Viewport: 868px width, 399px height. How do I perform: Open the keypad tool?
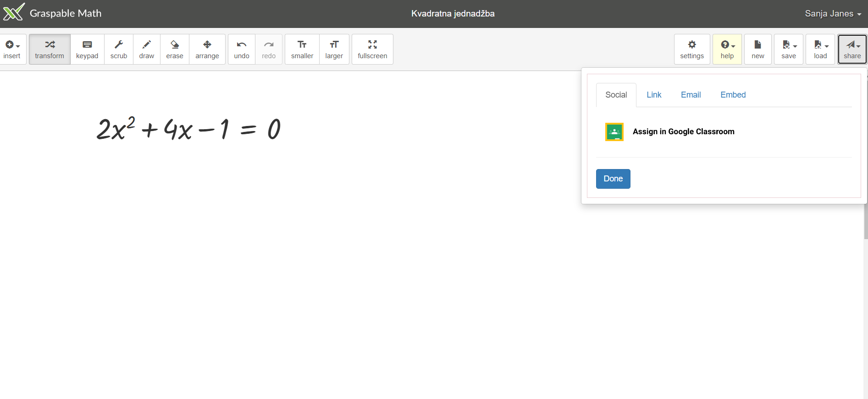[87, 49]
